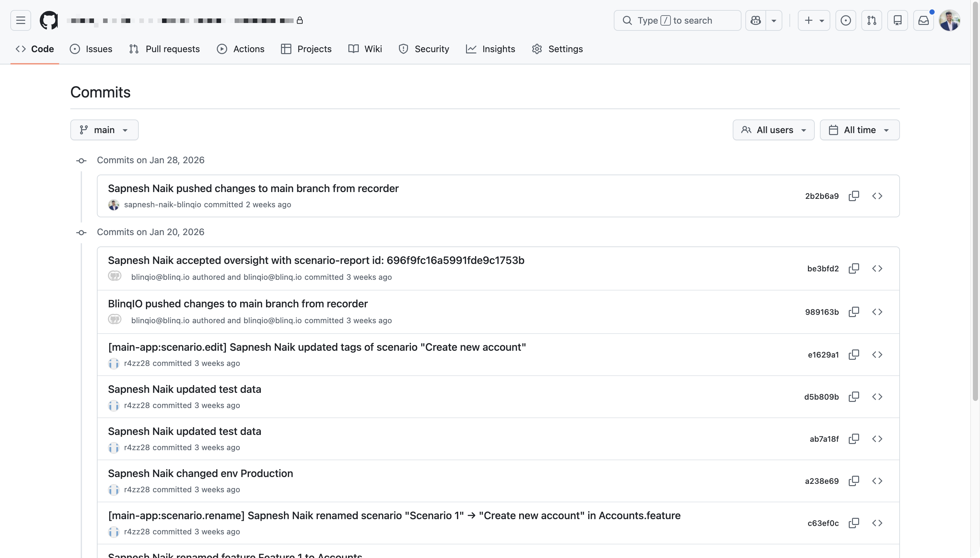
Task: Open the notifications inbox icon
Action: [924, 20]
